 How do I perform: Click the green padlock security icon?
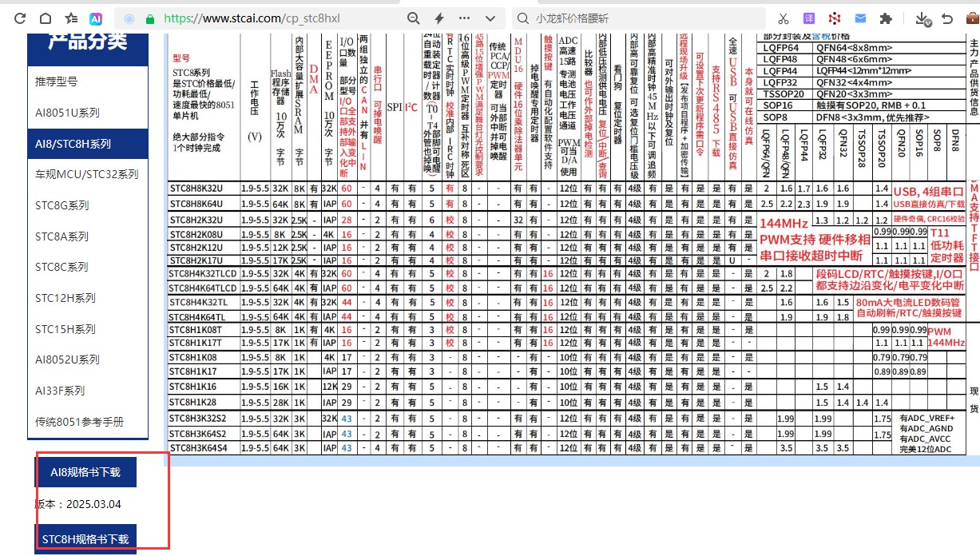150,18
